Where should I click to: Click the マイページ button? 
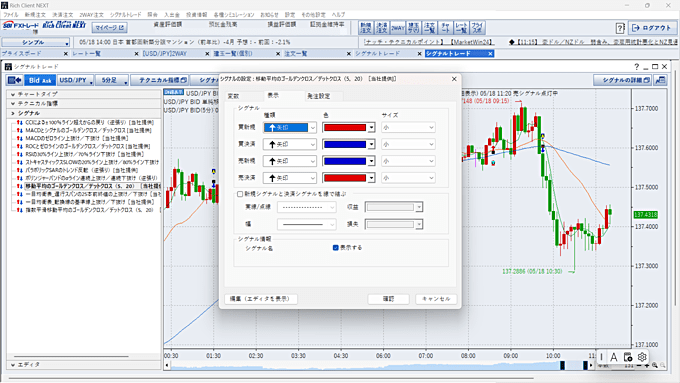109,28
